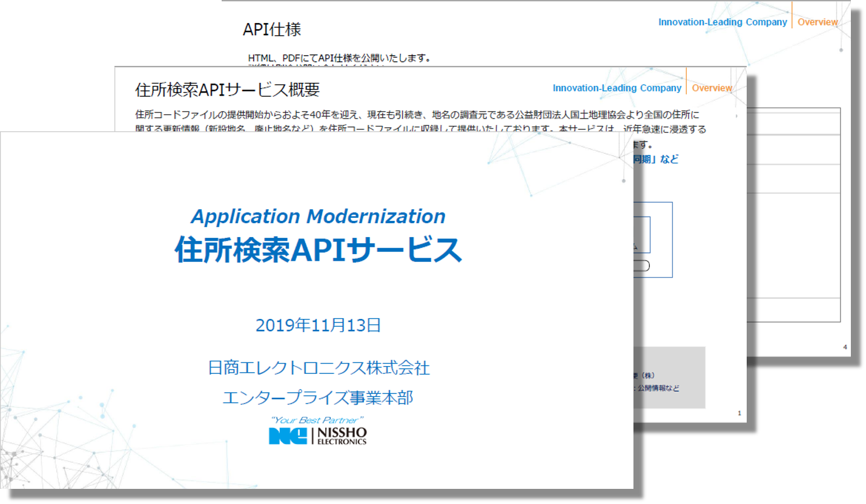Image resolution: width=866 pixels, height=504 pixels.
Task: Click the text '(株)' in the gray box
Action: tap(648, 376)
